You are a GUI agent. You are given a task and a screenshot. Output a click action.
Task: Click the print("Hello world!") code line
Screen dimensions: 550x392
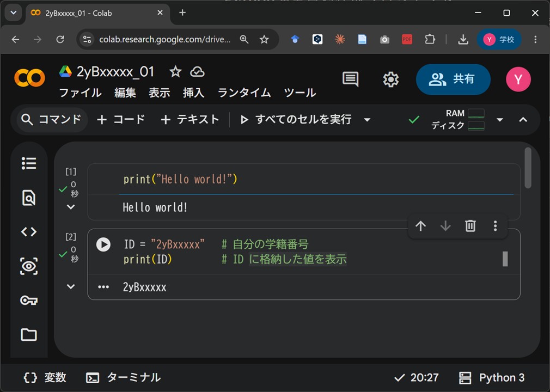coord(180,179)
